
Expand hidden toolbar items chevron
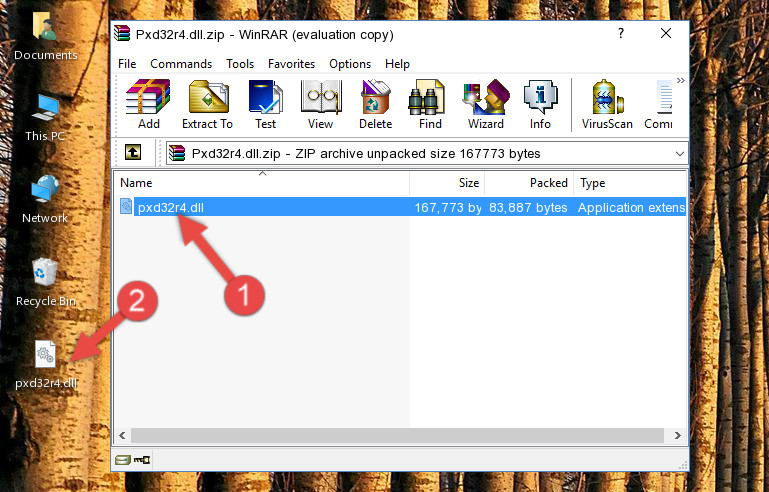point(681,80)
